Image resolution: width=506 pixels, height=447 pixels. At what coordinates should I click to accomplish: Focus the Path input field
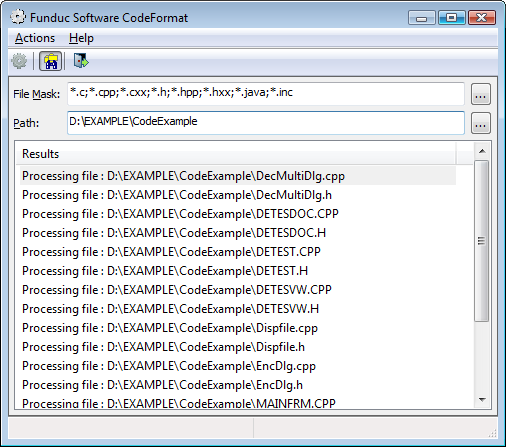tap(266, 123)
